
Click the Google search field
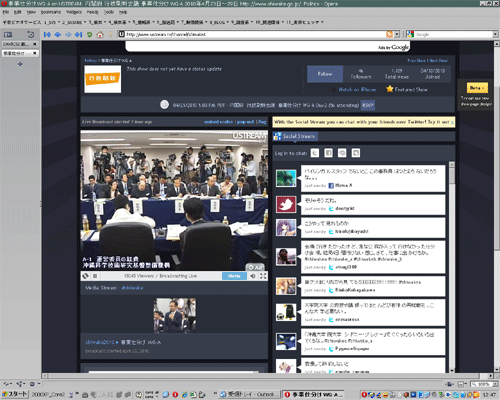click(453, 34)
